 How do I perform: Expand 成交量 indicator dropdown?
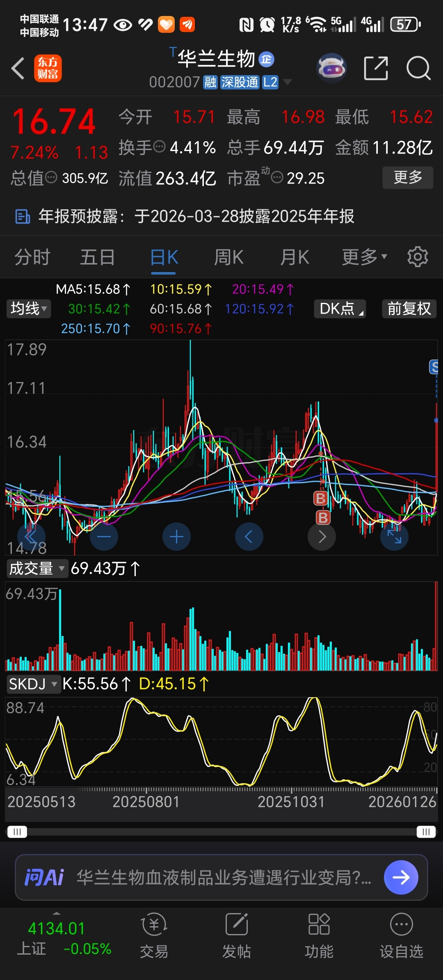click(37, 568)
